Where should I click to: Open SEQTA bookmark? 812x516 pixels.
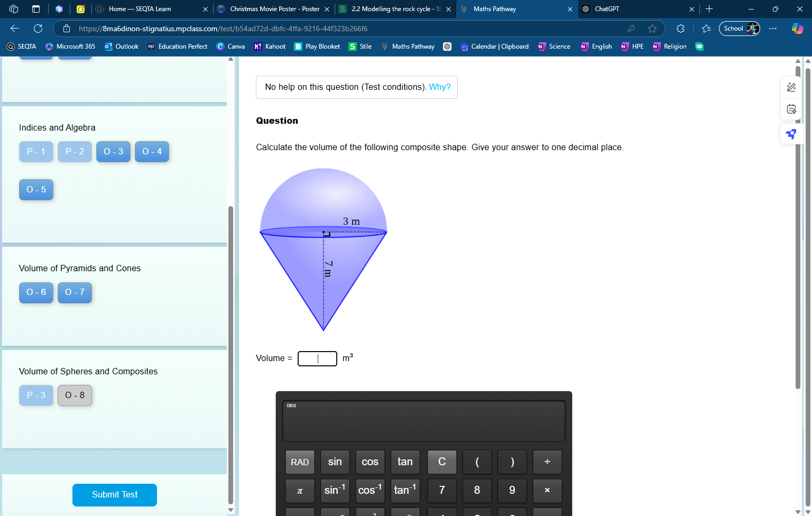(x=22, y=47)
